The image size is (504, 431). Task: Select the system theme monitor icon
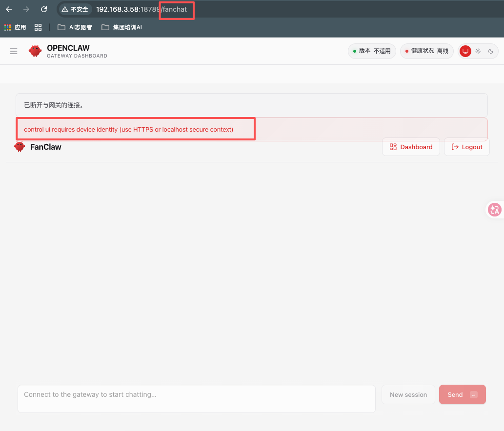465,51
